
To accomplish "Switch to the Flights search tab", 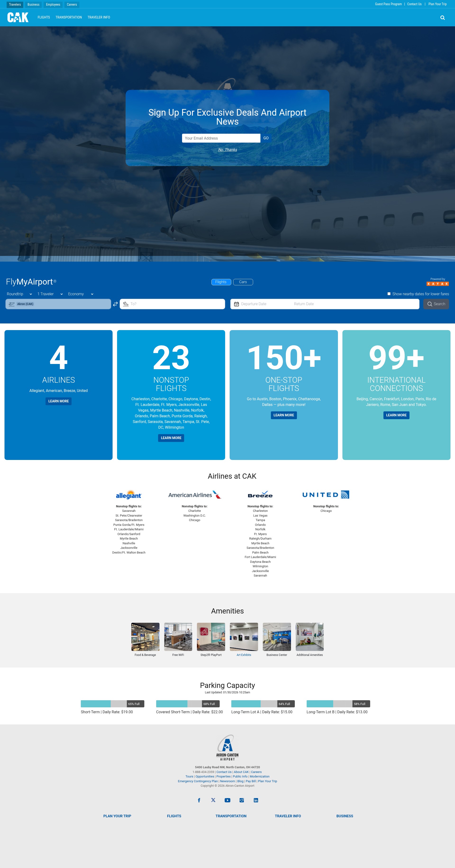I will click(x=221, y=282).
